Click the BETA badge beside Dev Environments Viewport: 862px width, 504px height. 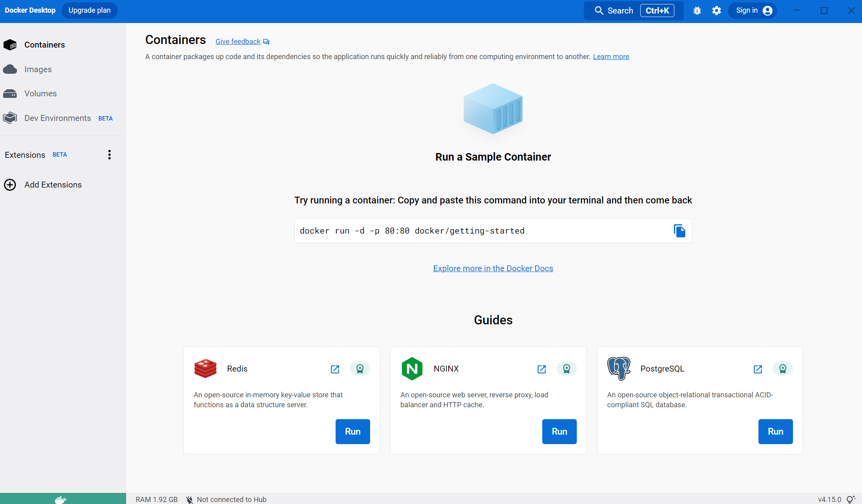tap(106, 119)
